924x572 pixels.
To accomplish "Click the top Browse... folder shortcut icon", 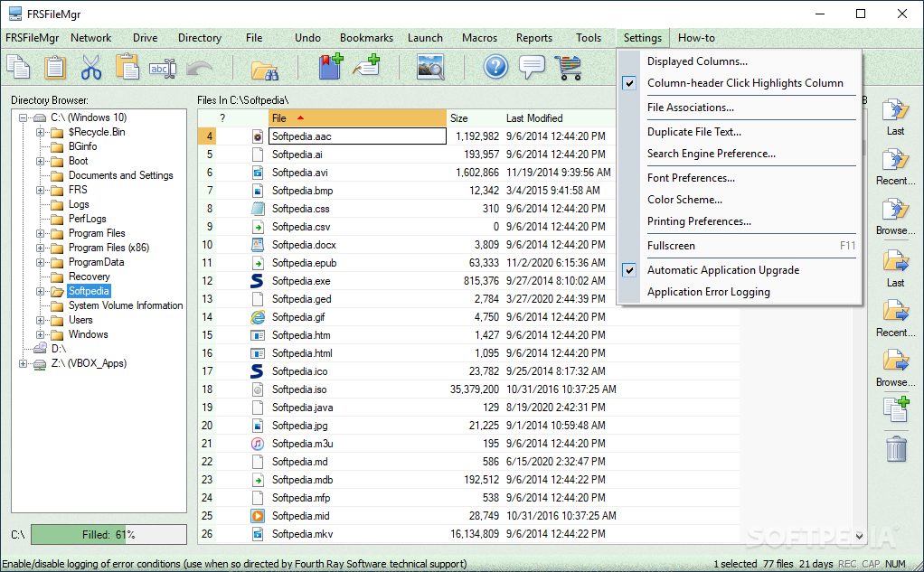I will 895,209.
